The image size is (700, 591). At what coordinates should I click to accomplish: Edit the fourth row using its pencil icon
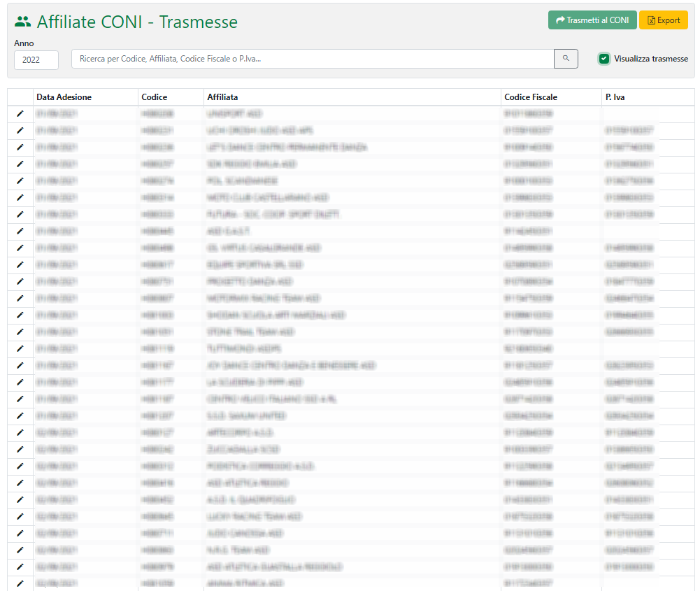click(x=20, y=164)
